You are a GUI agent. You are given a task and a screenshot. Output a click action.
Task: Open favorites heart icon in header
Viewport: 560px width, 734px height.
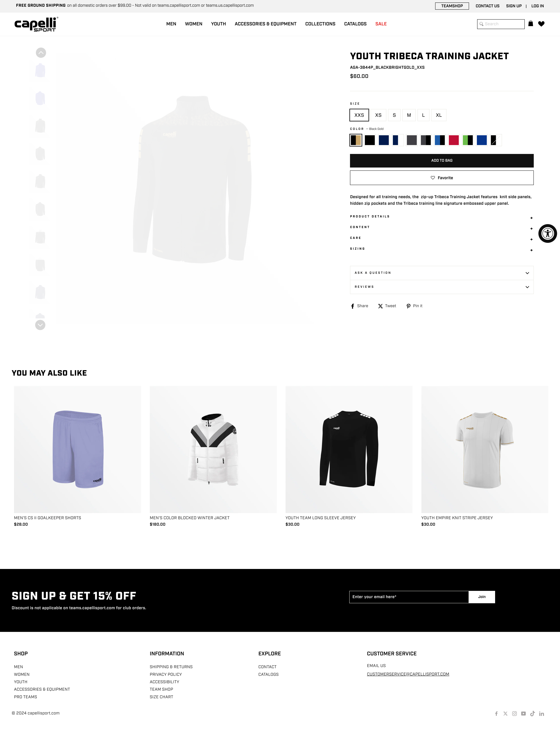[541, 24]
